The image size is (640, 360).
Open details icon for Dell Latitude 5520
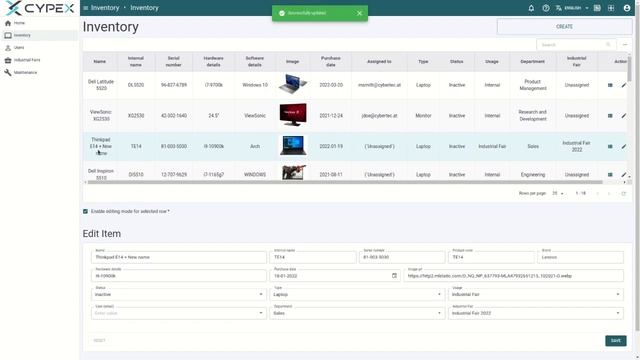pyautogui.click(x=610, y=85)
